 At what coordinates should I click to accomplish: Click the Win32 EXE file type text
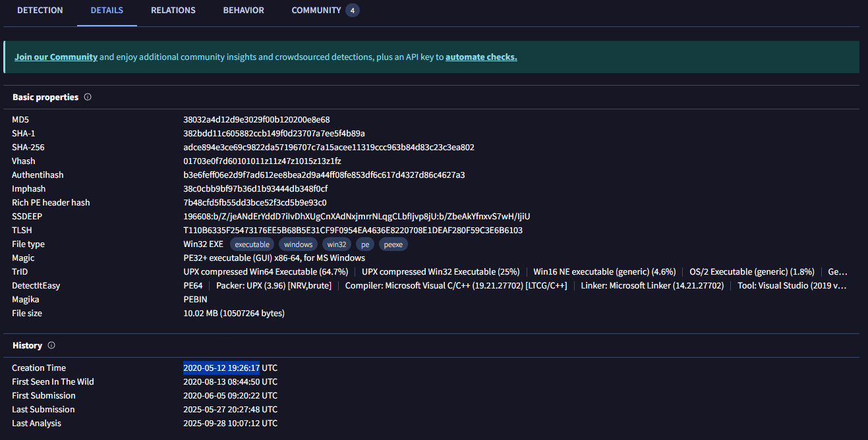pyautogui.click(x=203, y=244)
